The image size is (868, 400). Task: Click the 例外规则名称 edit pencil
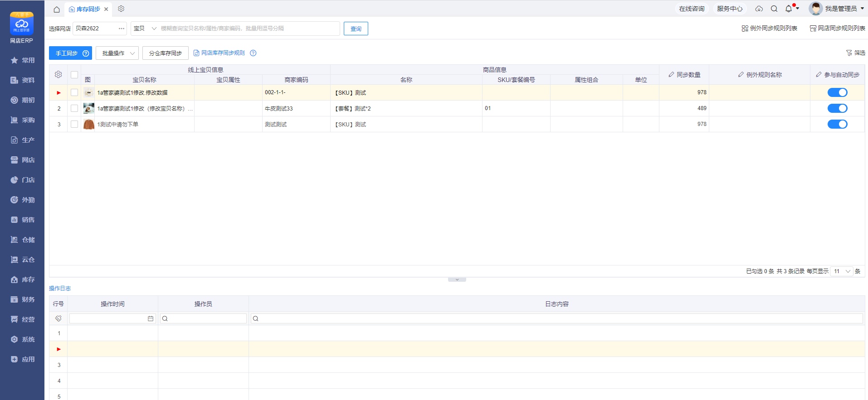[x=741, y=74]
